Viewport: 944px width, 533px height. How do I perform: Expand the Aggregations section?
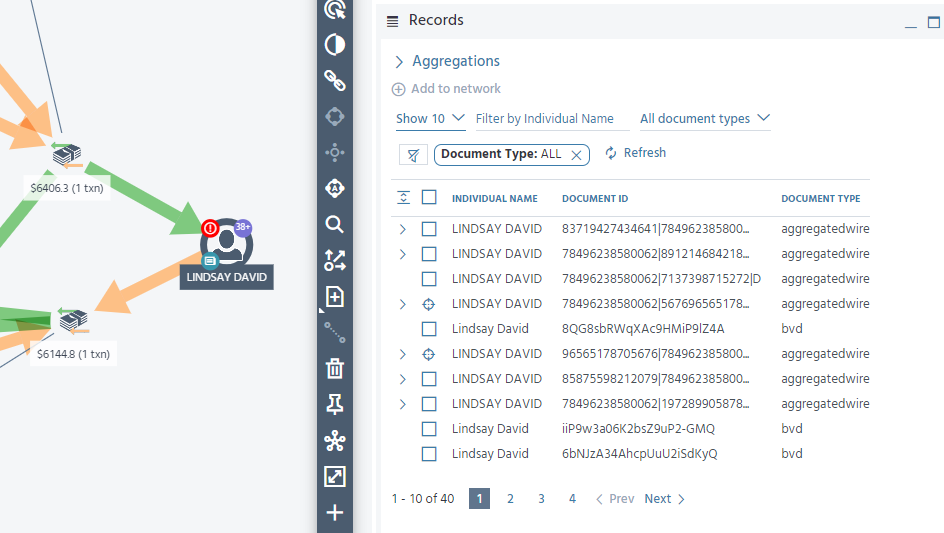(447, 61)
